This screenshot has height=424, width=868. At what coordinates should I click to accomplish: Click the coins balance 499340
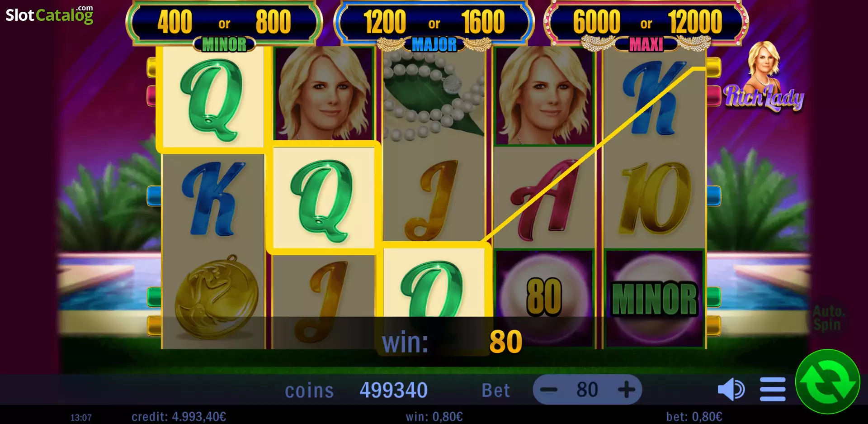(393, 390)
